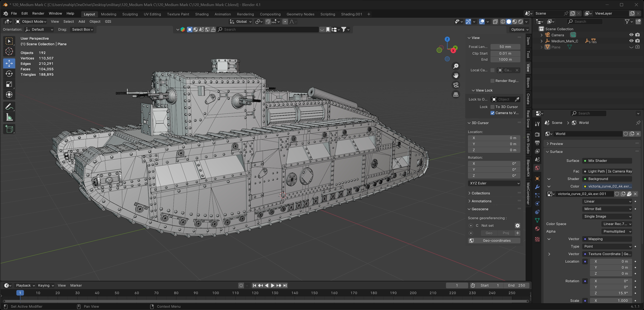Activate the Annotate pencil tool
The height and width of the screenshot is (310, 644).
point(9,107)
